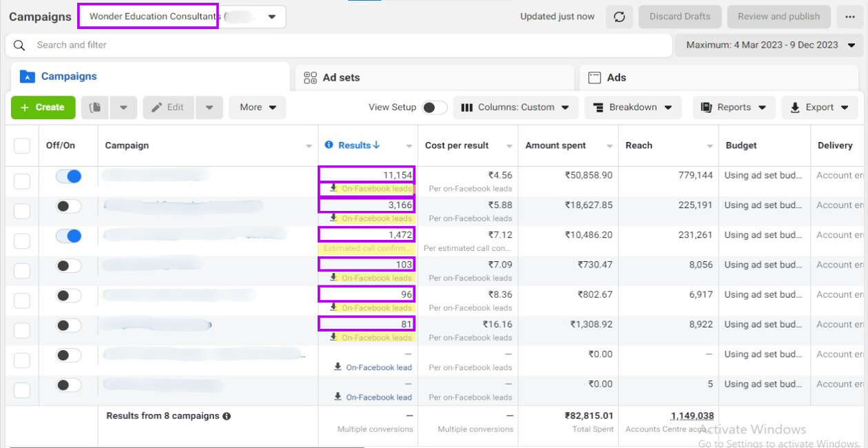Click the search magnifier icon

pyautogui.click(x=20, y=45)
